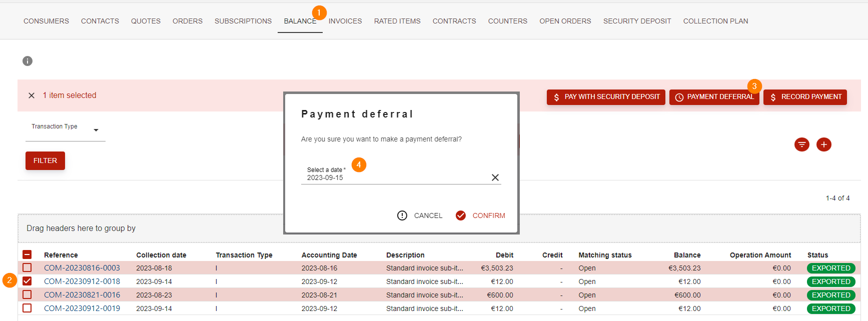Click the red Filter button

(x=45, y=160)
